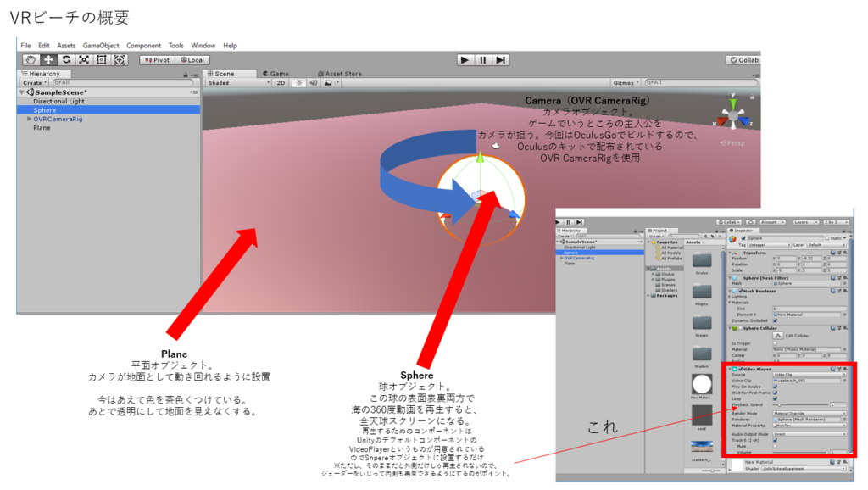Select the Rotate tool in toolbar
868x490 pixels.
pyautogui.click(x=66, y=60)
